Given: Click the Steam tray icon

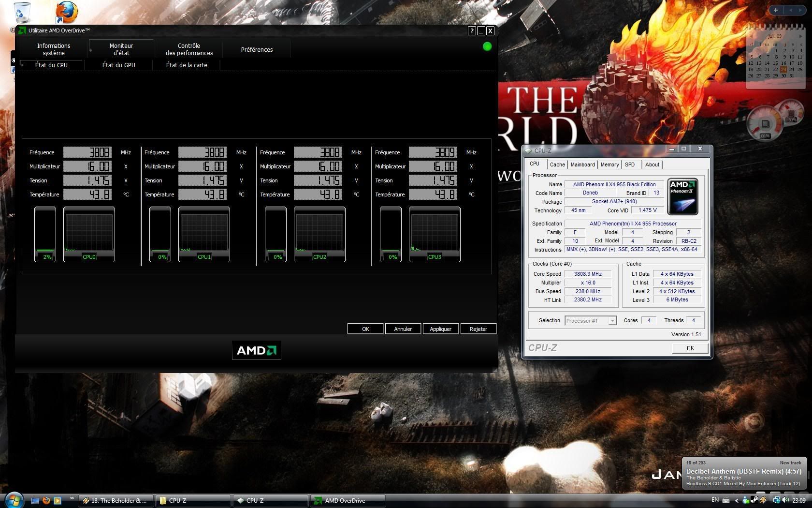Looking at the screenshot, I should click(x=754, y=500).
